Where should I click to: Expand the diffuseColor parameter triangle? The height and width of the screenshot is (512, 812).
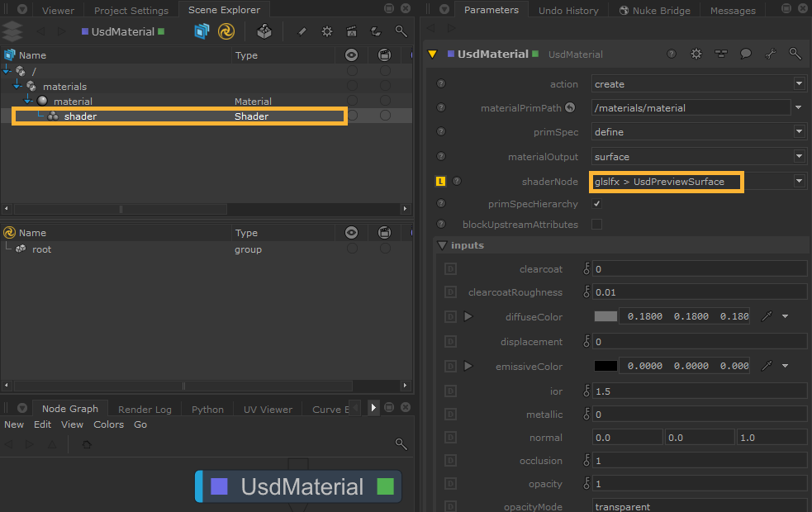coord(468,316)
